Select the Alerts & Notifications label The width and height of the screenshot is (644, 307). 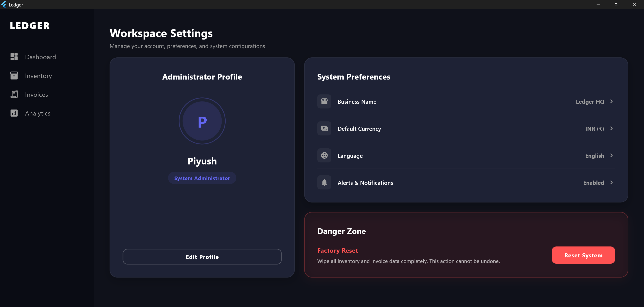coord(365,183)
